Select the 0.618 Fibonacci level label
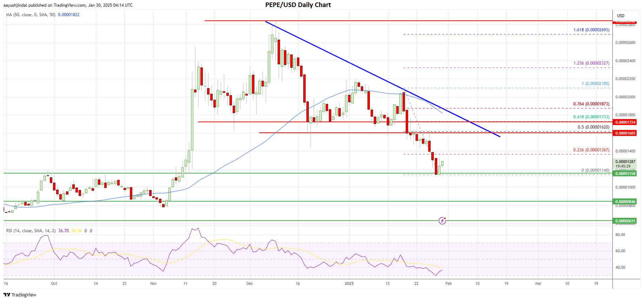 click(x=591, y=117)
